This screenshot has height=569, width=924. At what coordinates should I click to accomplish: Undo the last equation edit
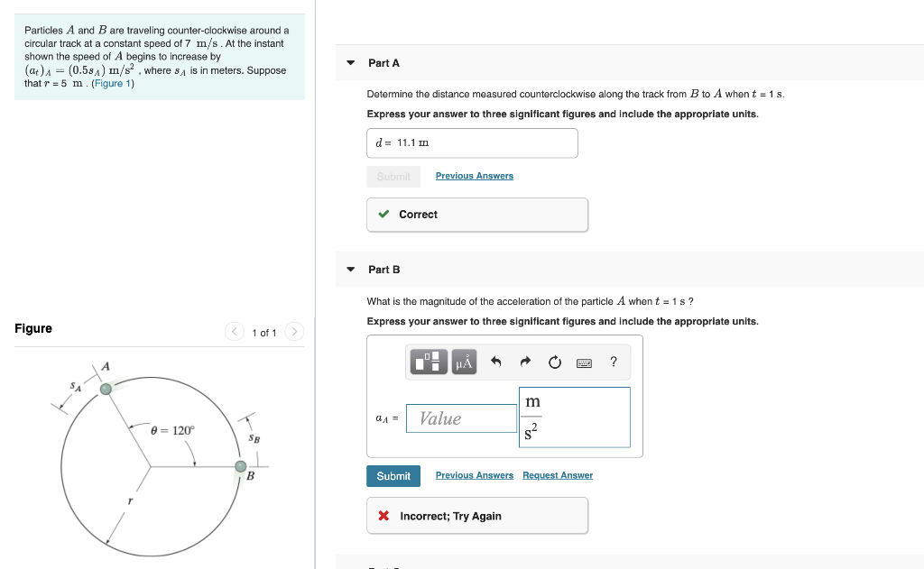(x=495, y=362)
